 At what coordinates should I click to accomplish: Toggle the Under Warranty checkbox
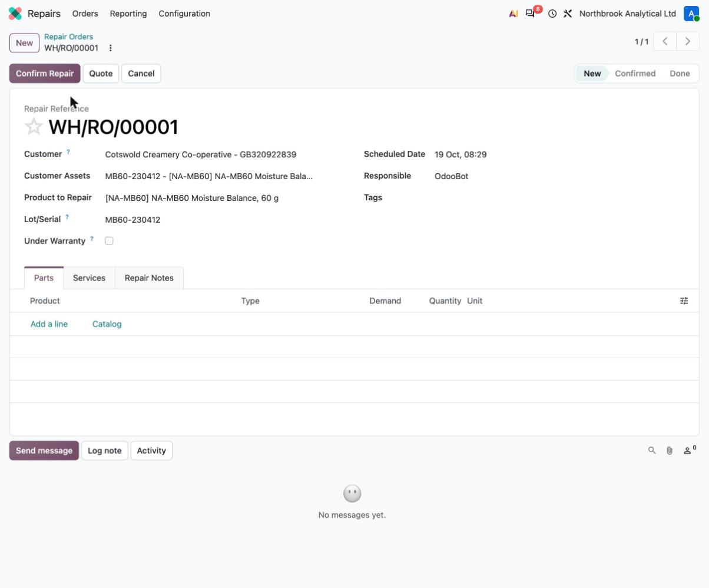[109, 241]
